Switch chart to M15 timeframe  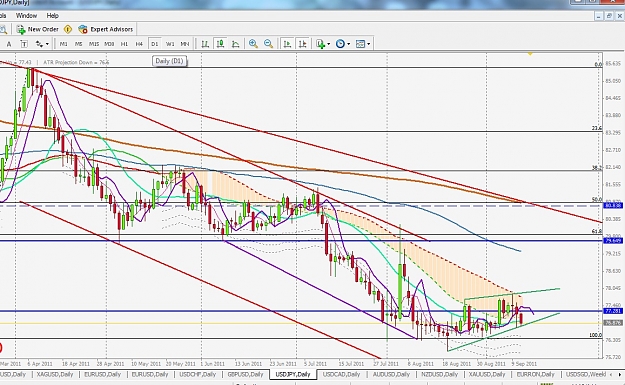[x=94, y=44]
